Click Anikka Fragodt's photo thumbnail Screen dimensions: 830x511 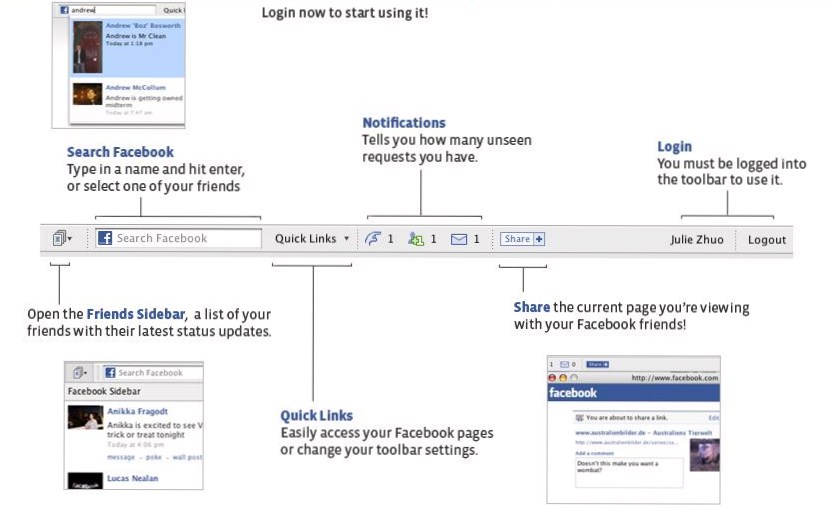(85, 418)
